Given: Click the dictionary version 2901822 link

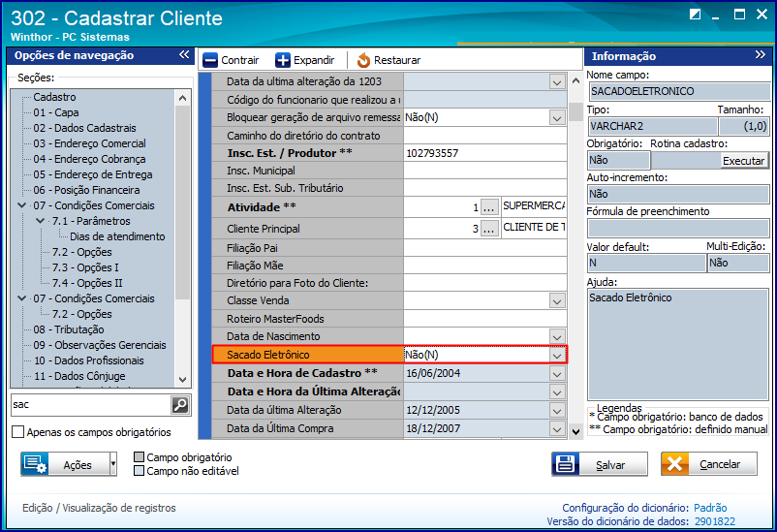Looking at the screenshot, I should [715, 521].
